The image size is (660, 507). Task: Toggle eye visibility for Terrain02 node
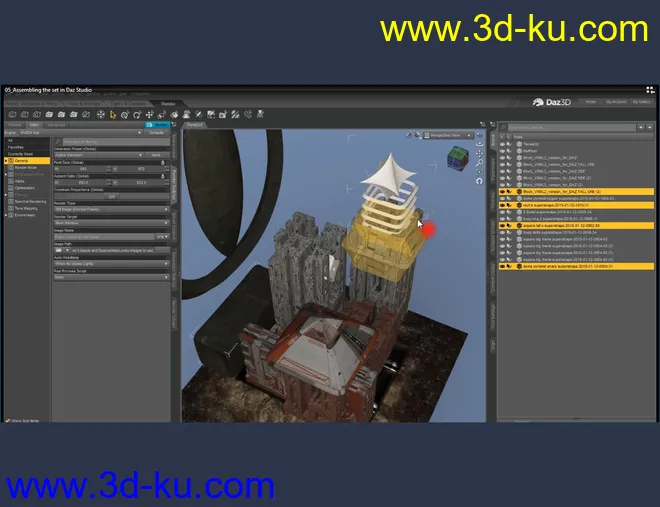coord(501,143)
